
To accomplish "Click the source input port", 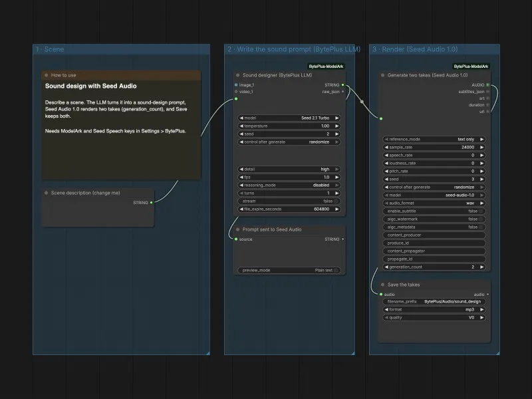I will 236,239.
